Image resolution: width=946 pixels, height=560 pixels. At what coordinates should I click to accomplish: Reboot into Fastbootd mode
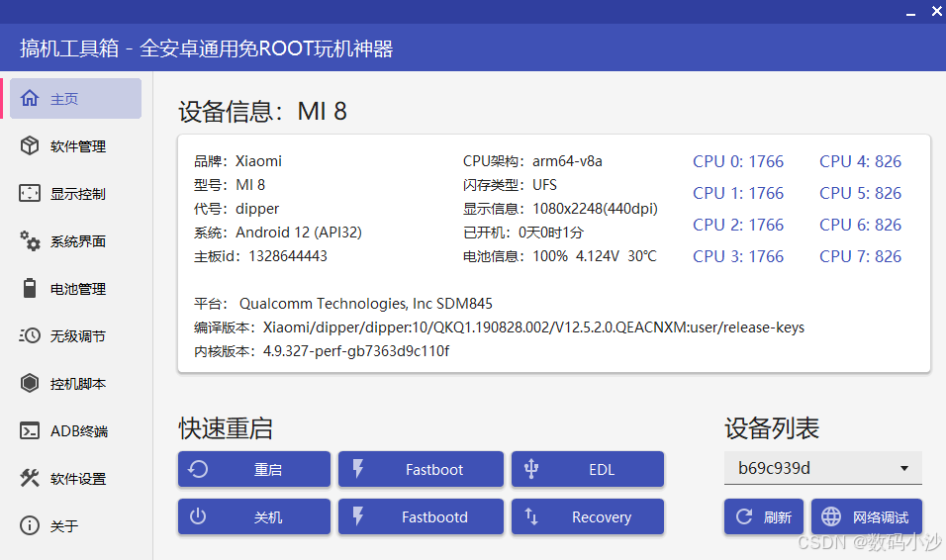pyautogui.click(x=421, y=516)
